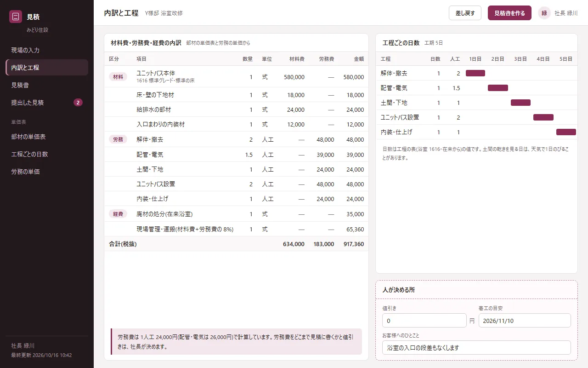
Task: Open 現場の入力 in the sidebar
Action: point(47,50)
